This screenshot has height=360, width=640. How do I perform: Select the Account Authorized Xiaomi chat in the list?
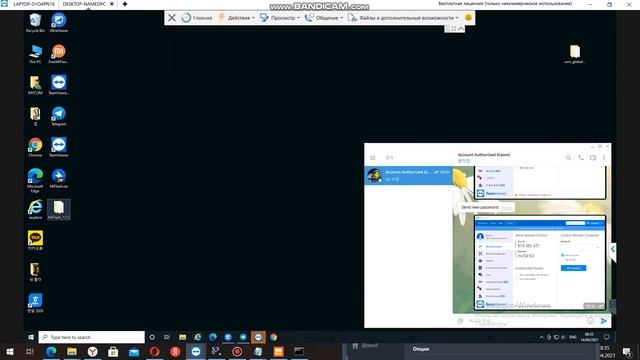coord(408,176)
